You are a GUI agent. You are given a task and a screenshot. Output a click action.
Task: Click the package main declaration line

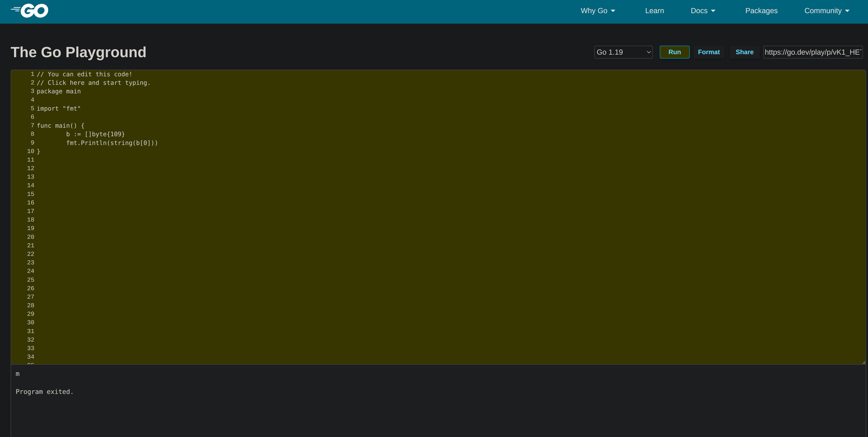[x=58, y=91]
